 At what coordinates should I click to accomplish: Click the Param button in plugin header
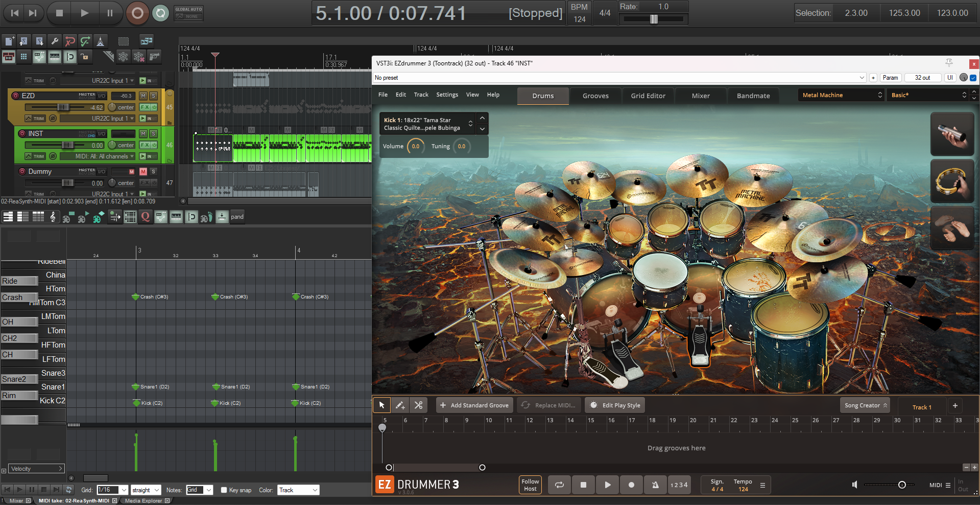[x=890, y=78]
